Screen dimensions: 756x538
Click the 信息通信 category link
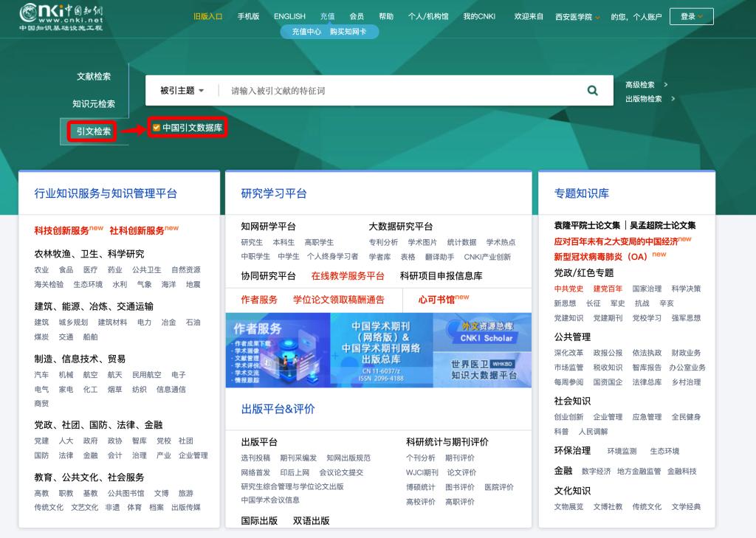pos(171,390)
